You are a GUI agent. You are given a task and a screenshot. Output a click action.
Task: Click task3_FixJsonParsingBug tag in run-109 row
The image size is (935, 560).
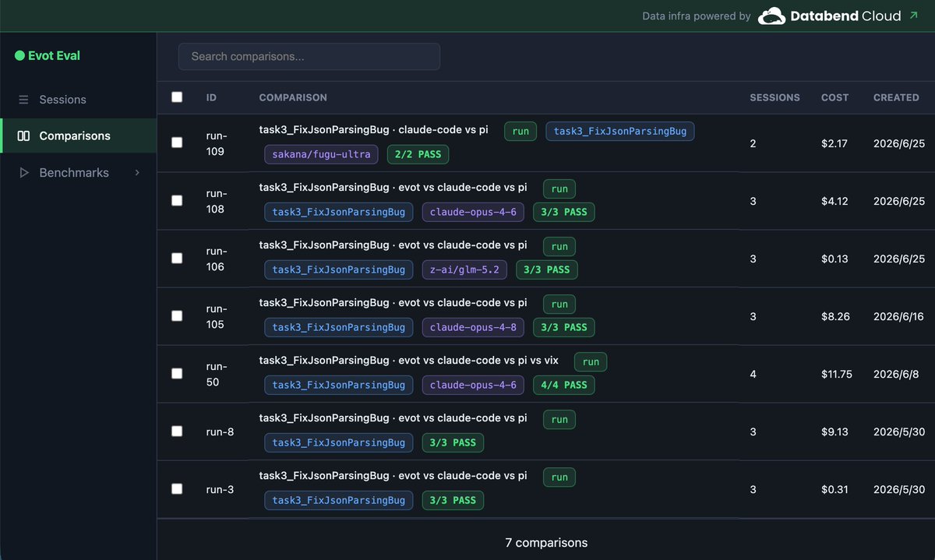(620, 131)
